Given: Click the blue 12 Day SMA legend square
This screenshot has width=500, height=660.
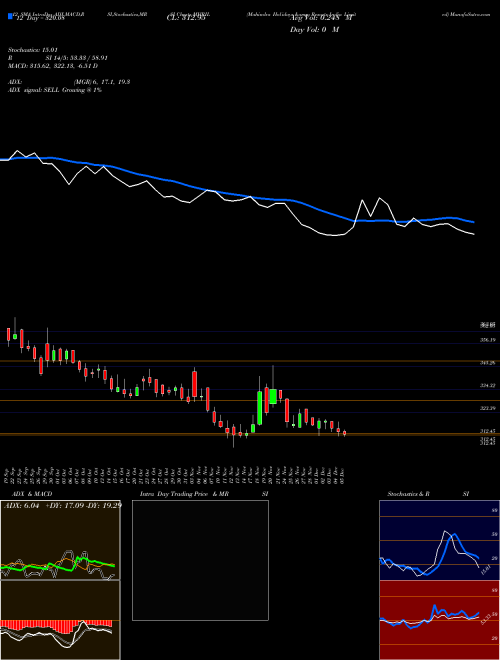Looking at the screenshot, I should tap(11, 16).
